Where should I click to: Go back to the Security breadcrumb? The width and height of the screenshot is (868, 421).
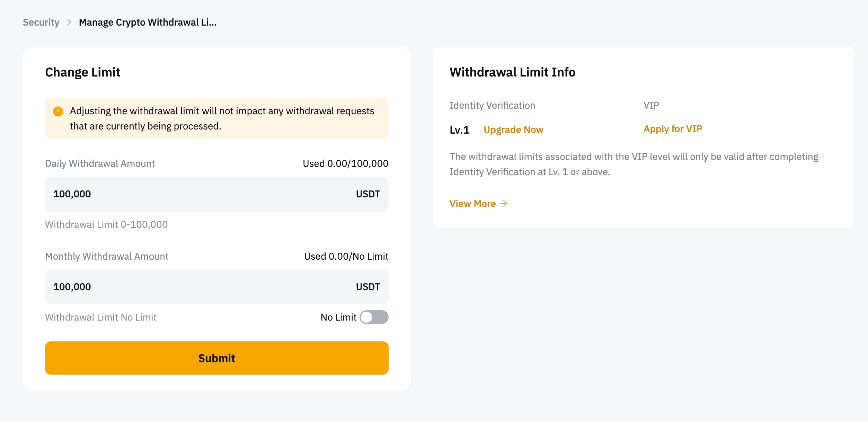pos(41,23)
